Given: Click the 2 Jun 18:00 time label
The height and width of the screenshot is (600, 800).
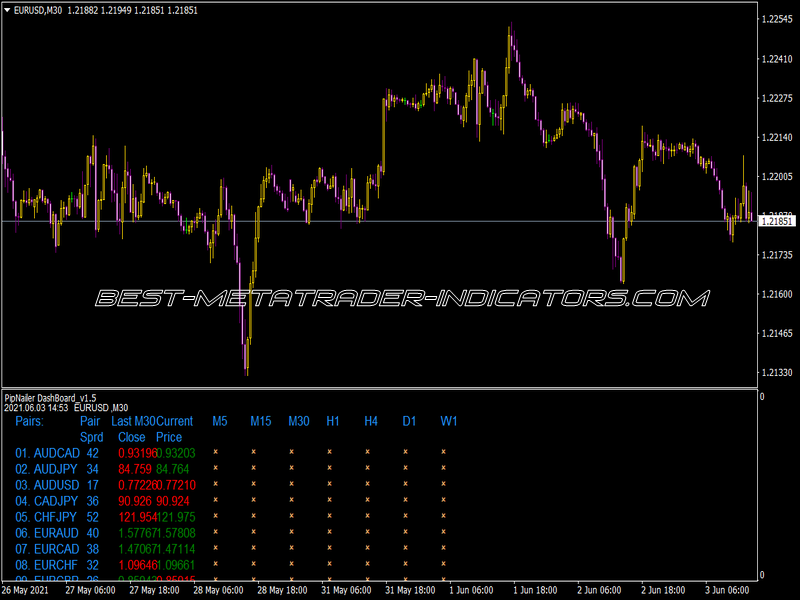Looking at the screenshot, I should tap(663, 590).
